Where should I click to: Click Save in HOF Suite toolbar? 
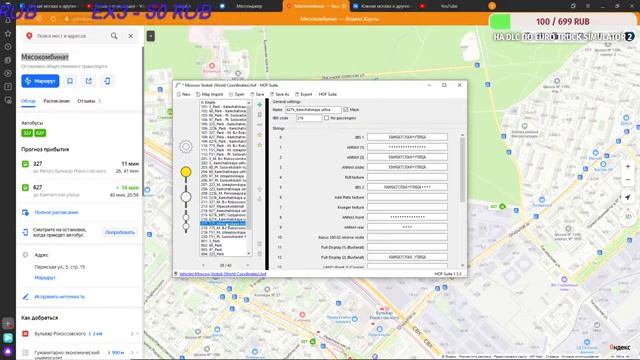point(258,94)
